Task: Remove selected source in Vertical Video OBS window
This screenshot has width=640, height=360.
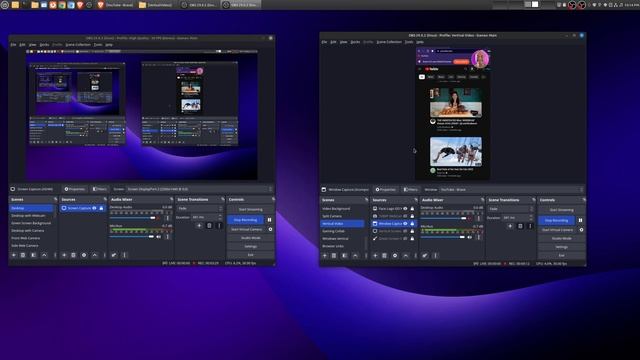Action: (x=384, y=256)
